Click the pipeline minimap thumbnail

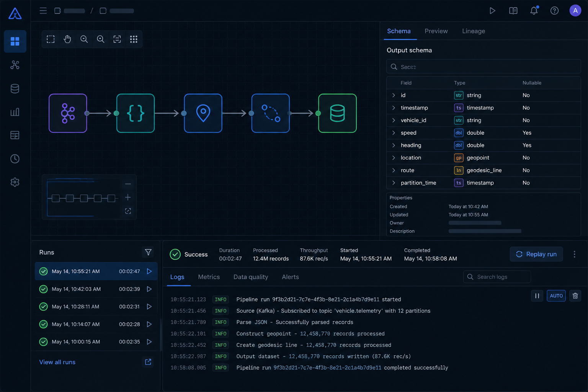click(x=83, y=198)
